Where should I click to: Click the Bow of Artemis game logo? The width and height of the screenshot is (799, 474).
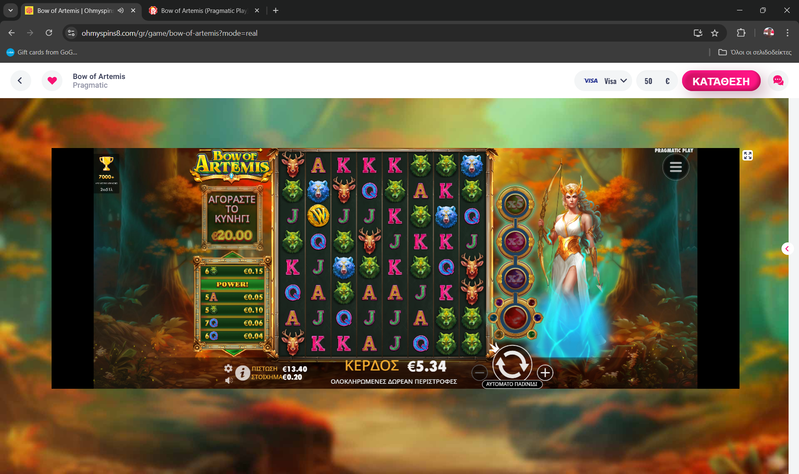point(232,165)
